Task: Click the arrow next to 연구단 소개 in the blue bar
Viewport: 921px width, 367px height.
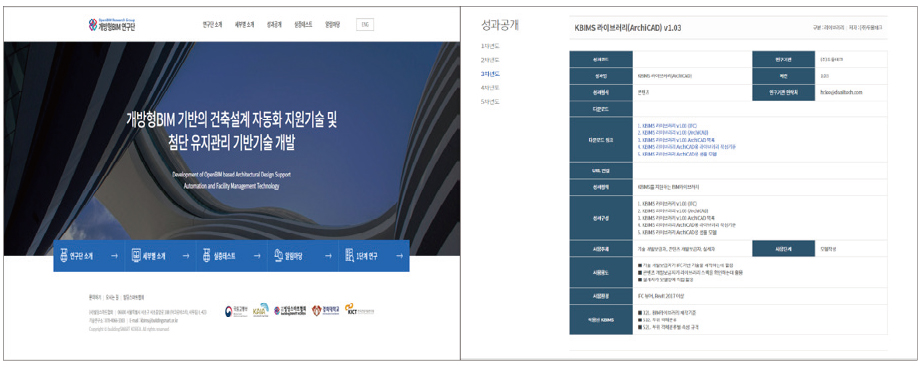Action: (x=114, y=256)
